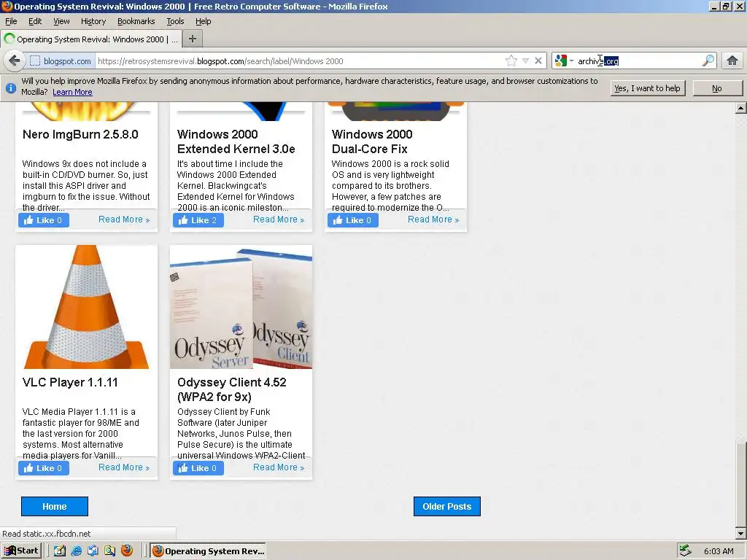Click the Firefox logo in the title bar
This screenshot has height=560, width=747.
coord(7,6)
